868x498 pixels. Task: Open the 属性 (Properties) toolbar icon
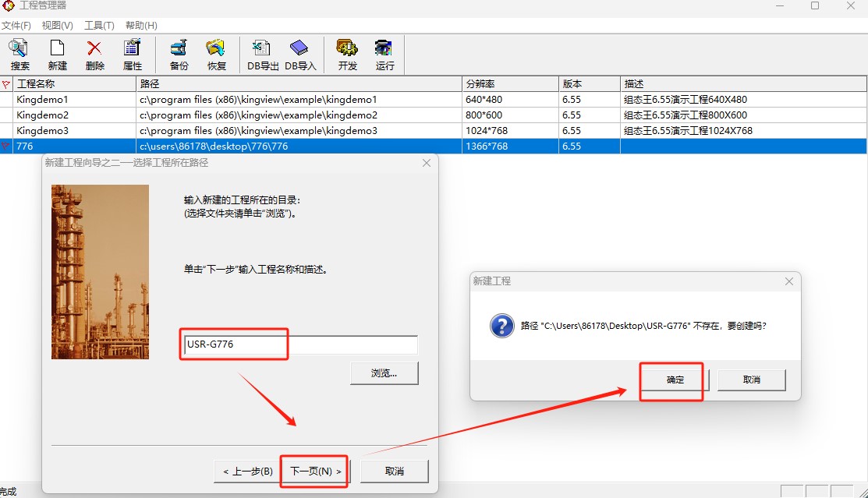(x=133, y=55)
